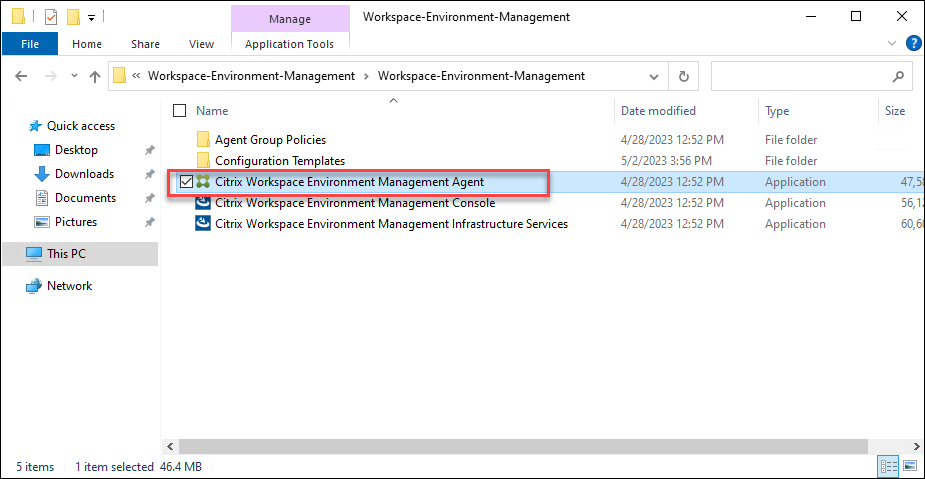Sort files by Date modified column
The width and height of the screenshot is (925, 479).
(x=658, y=111)
